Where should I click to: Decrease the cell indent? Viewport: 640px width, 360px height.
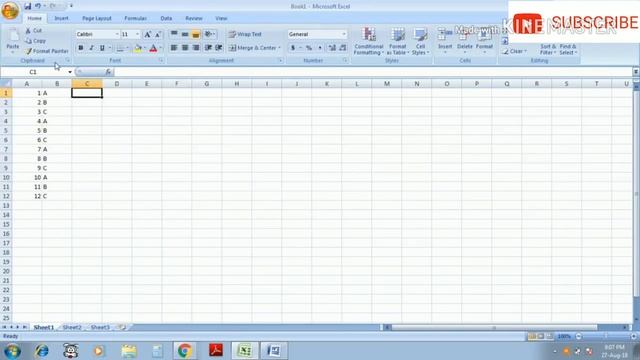pos(208,48)
